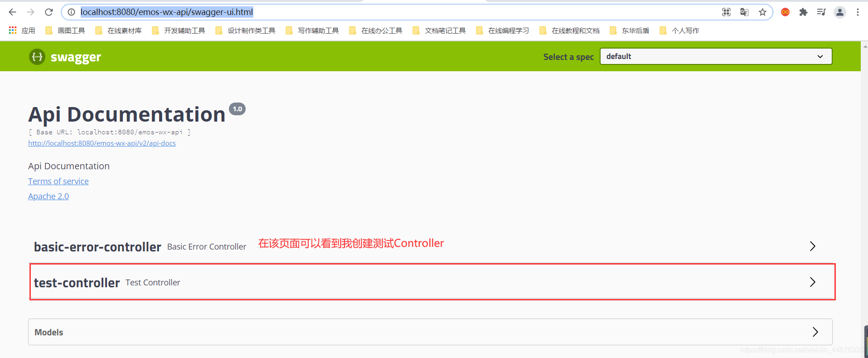Open the 东华后盾 bookmarks folder
Screen dimensions: 868x358
tap(629, 30)
